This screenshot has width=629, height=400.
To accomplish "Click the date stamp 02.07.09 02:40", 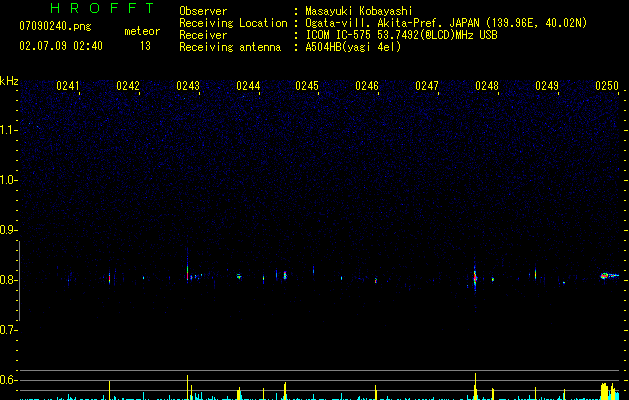I will click(x=61, y=46).
